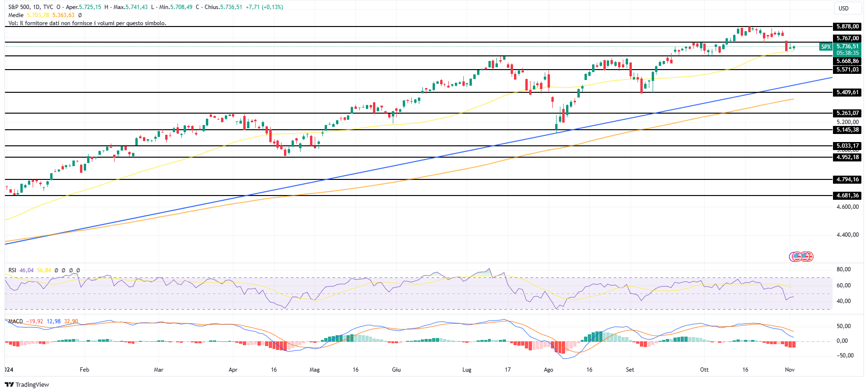868x392 pixels.
Task: Click the 5.033,17 price level label
Action: [847, 146]
